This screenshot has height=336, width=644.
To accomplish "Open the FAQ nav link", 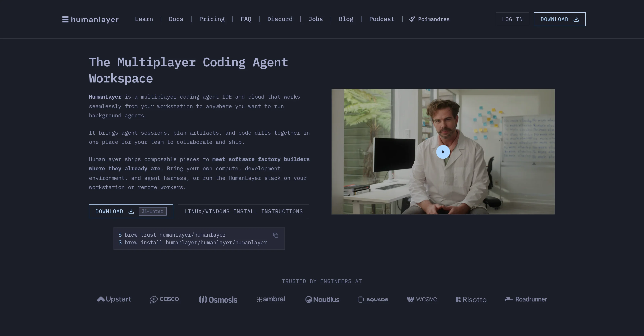I will [x=246, y=19].
